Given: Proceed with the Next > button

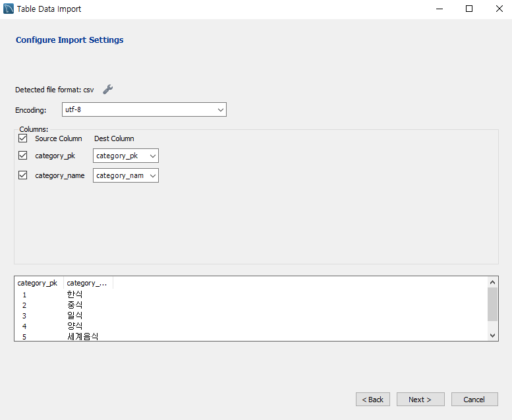Looking at the screenshot, I should click(420, 400).
